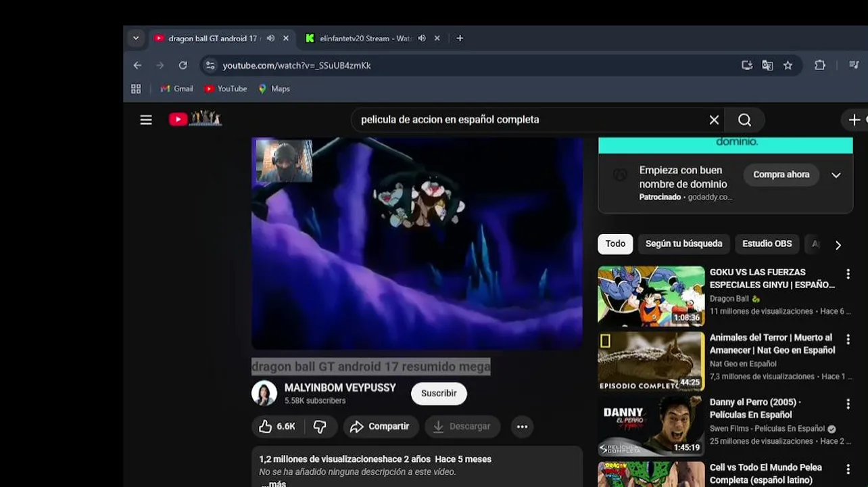
Task: Translate this page icon
Action: (767, 66)
